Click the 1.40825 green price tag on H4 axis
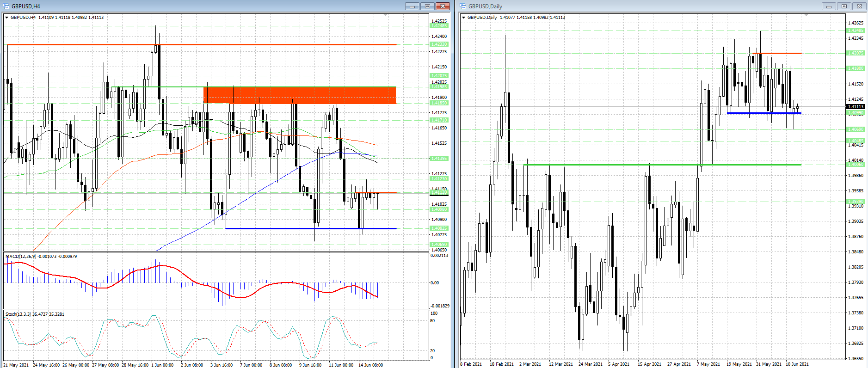868x368 pixels. tap(439, 228)
